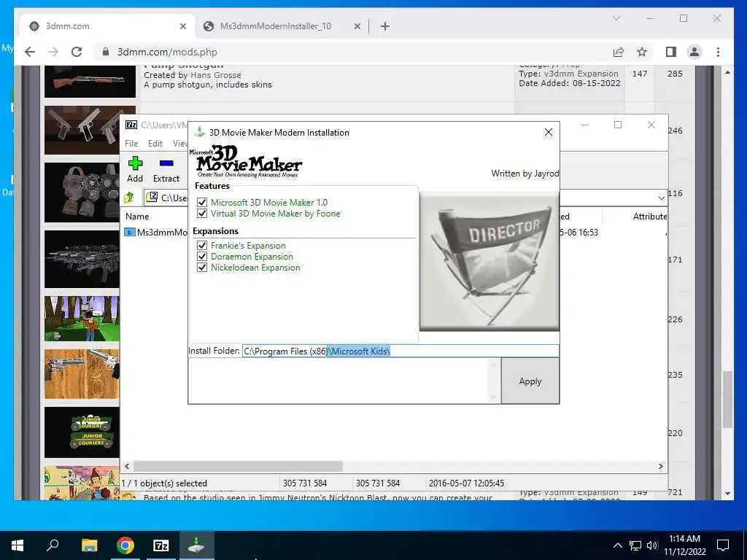Screen dimensions: 747x560
Task: Open File Explorer from the taskbar
Action: coord(89,545)
